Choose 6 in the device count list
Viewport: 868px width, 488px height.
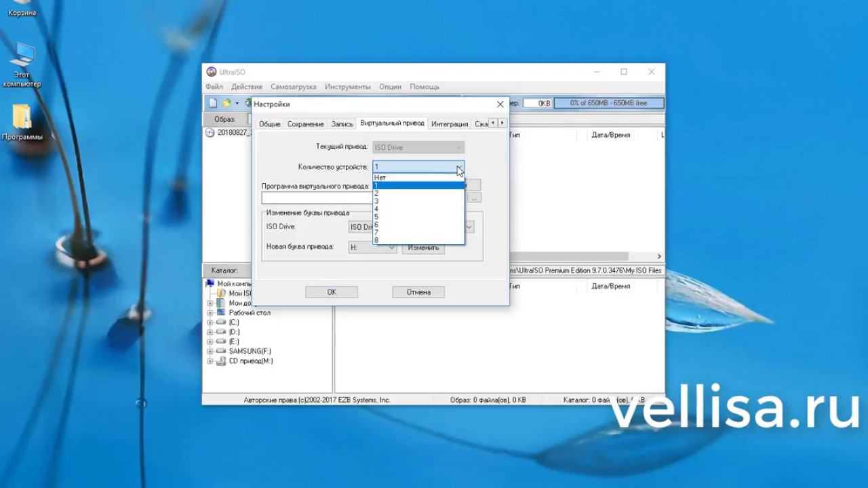pos(418,224)
